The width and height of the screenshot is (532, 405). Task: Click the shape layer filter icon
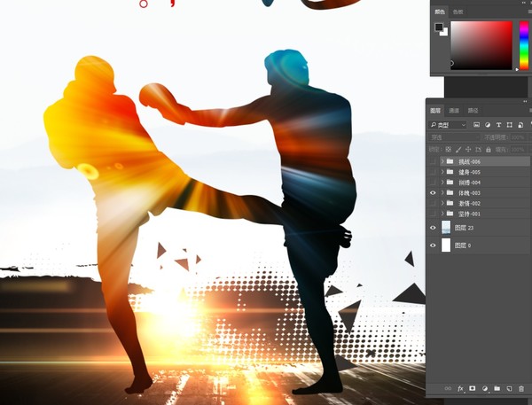(x=509, y=125)
